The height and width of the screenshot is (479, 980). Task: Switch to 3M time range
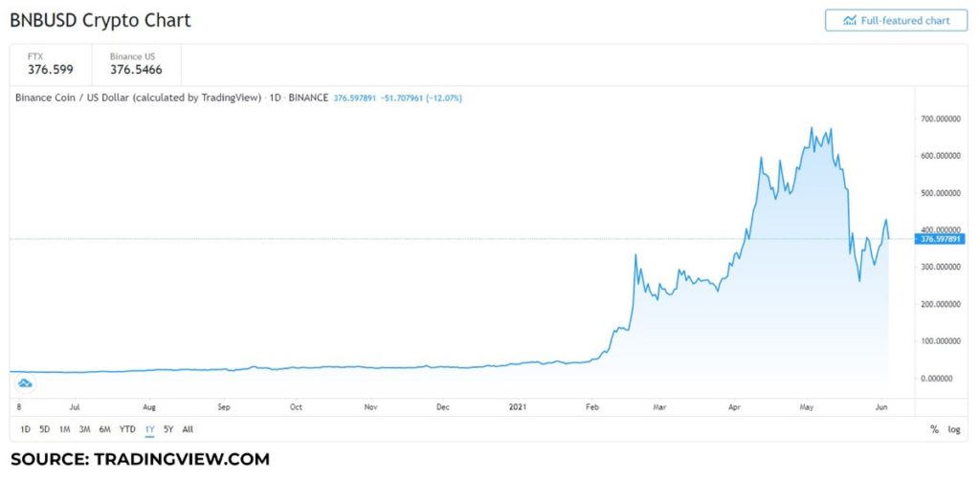(x=84, y=429)
